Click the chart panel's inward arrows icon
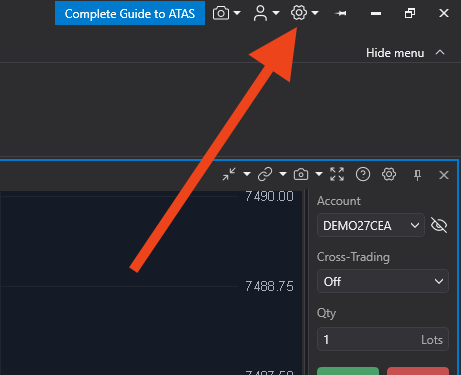 click(229, 174)
